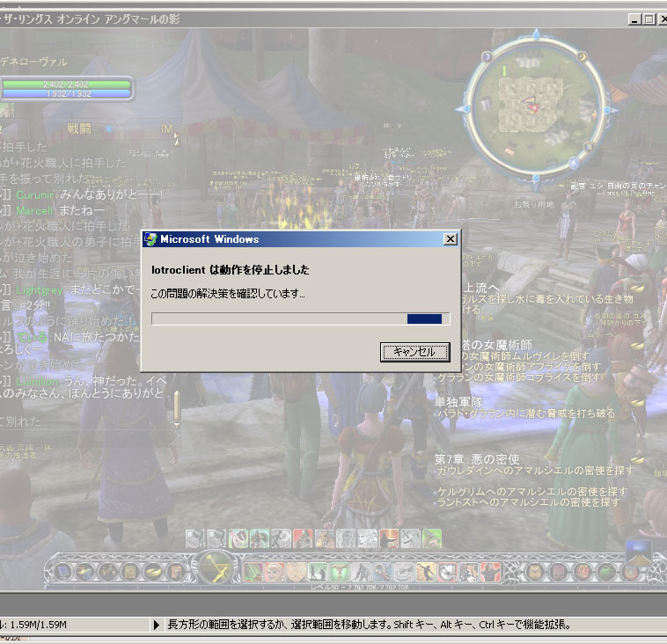Activate the S+0 orange-red pointing figure skill
The image size is (667, 644).
pyautogui.click(x=389, y=538)
